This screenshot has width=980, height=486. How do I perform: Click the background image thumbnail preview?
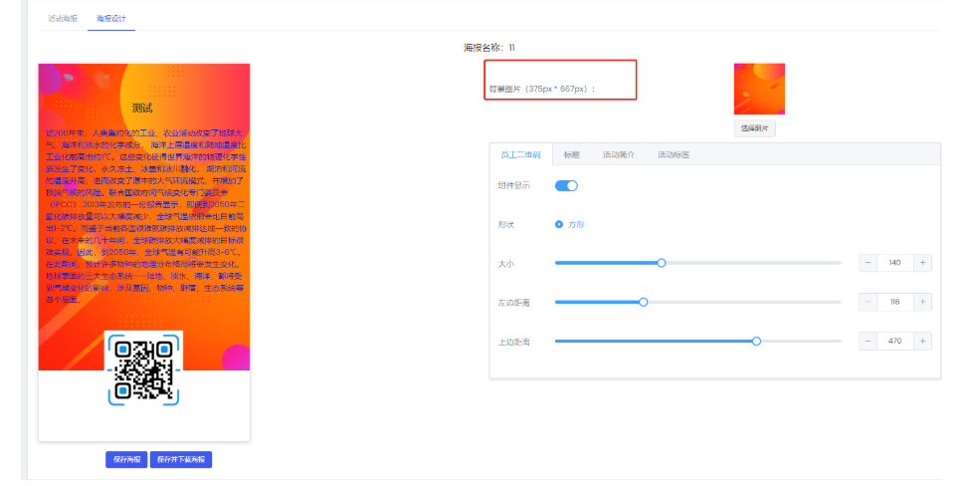pos(759,89)
